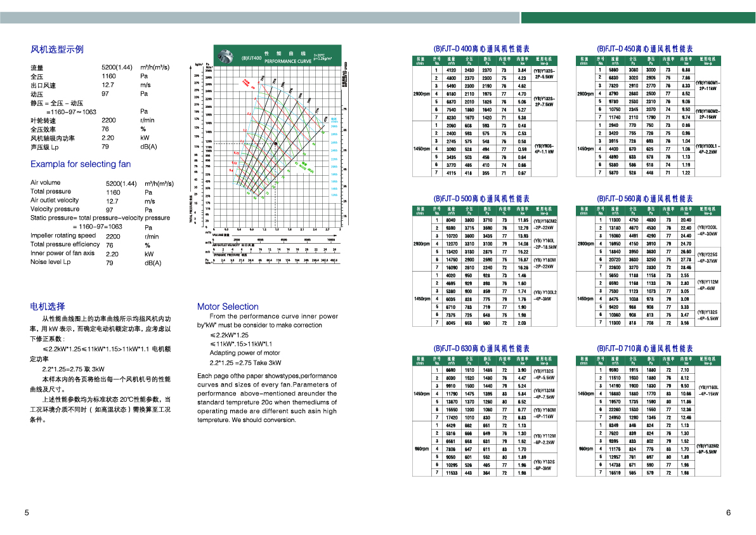Select the (B)FJT-D 560 table title
Image resolution: width=756 pixels, height=535 pixels.
(645, 199)
